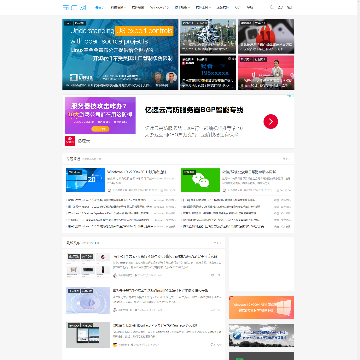Open the green WeChat logo thumbnail
Viewport: 360px width, 360px height.
[200, 180]
